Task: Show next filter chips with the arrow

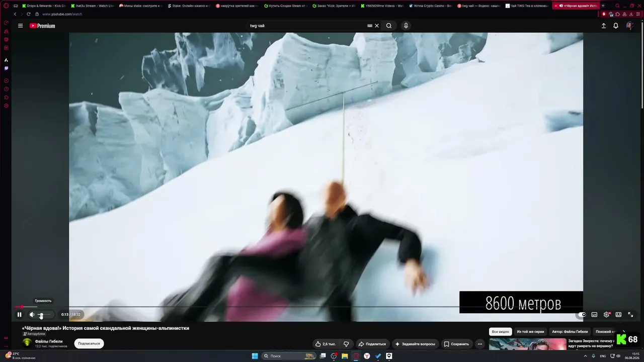Action: [624, 332]
